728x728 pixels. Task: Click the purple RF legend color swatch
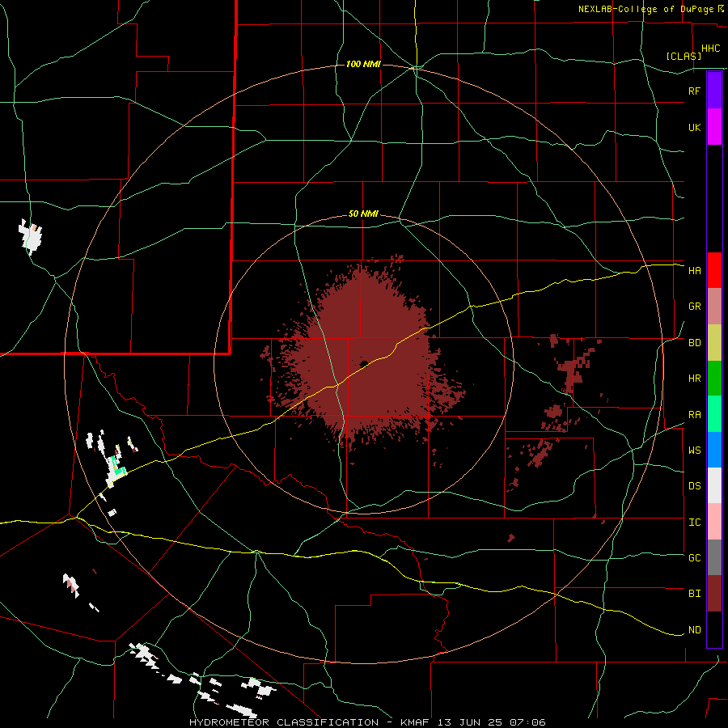click(714, 91)
